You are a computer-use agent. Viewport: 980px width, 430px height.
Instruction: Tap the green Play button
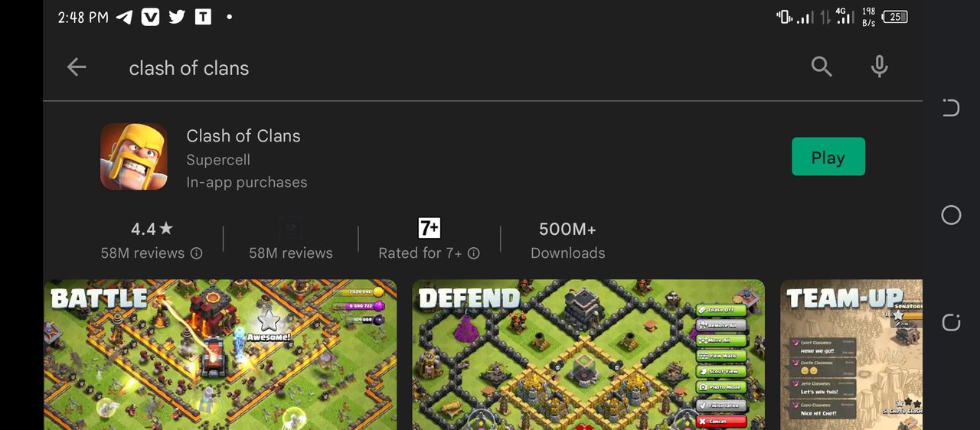pyautogui.click(x=828, y=157)
